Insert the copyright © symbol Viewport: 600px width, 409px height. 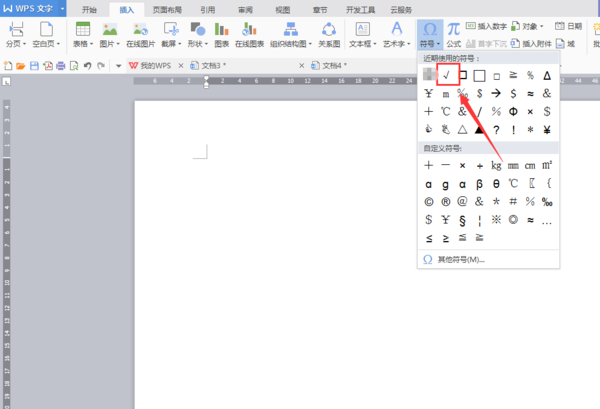pyautogui.click(x=428, y=201)
